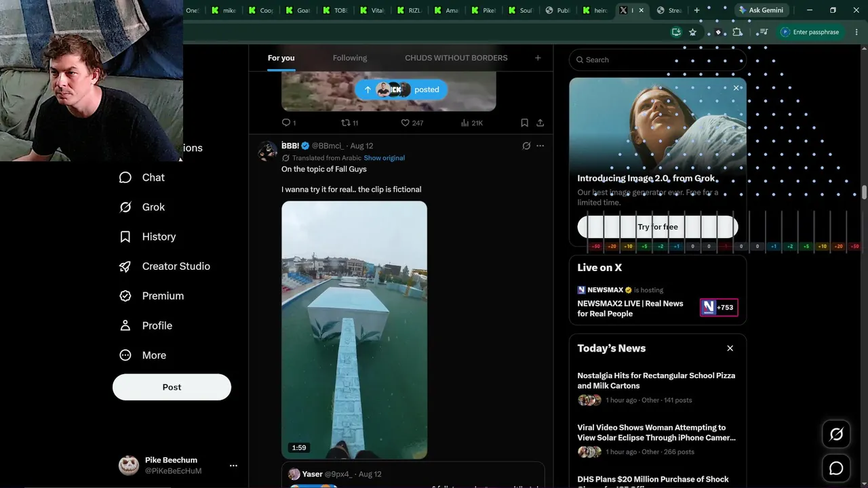Open the More circle icon in the sidebar

pos(125,355)
